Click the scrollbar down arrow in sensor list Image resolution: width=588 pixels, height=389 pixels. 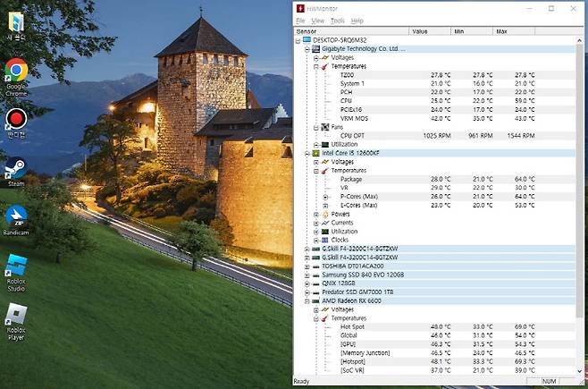580,370
